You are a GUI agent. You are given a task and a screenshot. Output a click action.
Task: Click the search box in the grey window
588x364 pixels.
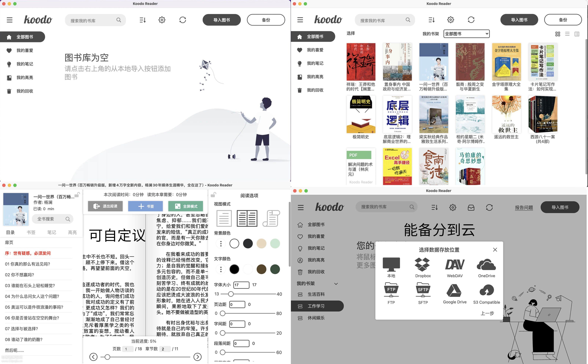(x=386, y=207)
